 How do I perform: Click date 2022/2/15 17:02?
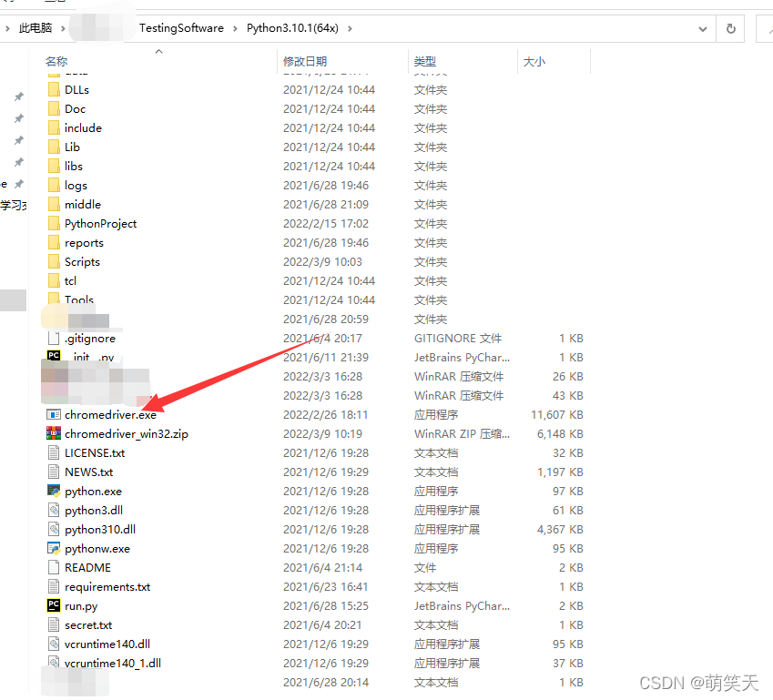(325, 224)
